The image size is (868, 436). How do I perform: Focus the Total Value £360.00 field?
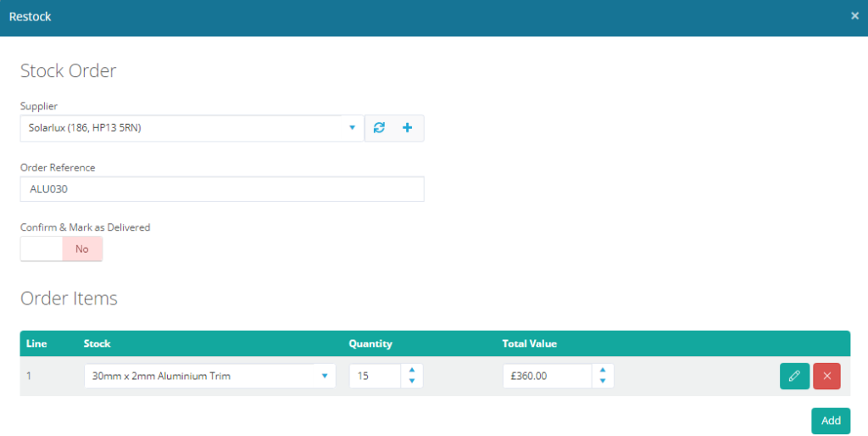(546, 376)
